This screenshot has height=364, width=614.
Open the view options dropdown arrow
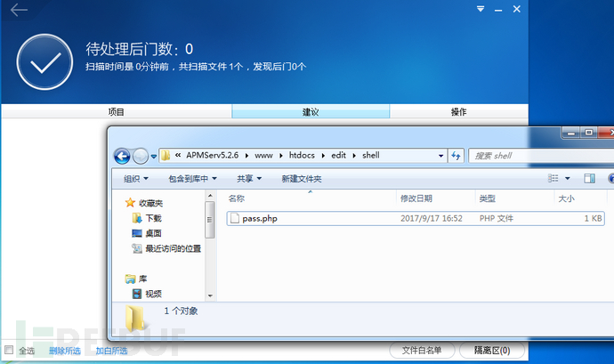tap(568, 179)
